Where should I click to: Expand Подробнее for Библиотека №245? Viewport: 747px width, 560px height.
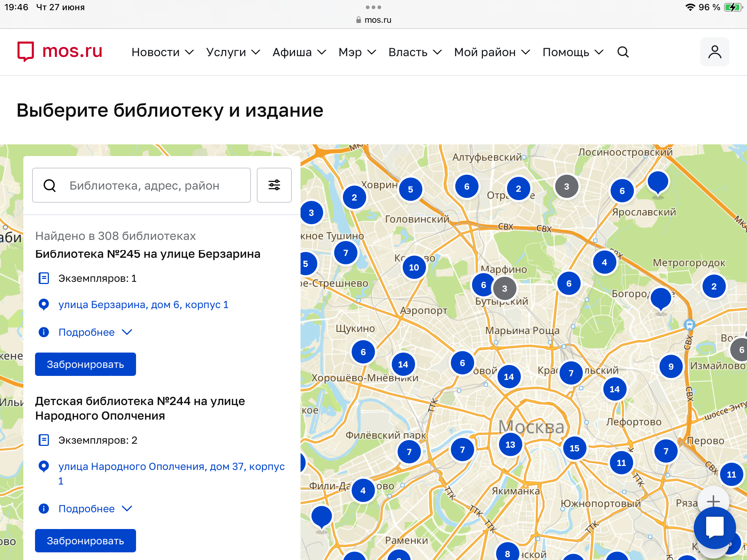coord(95,332)
